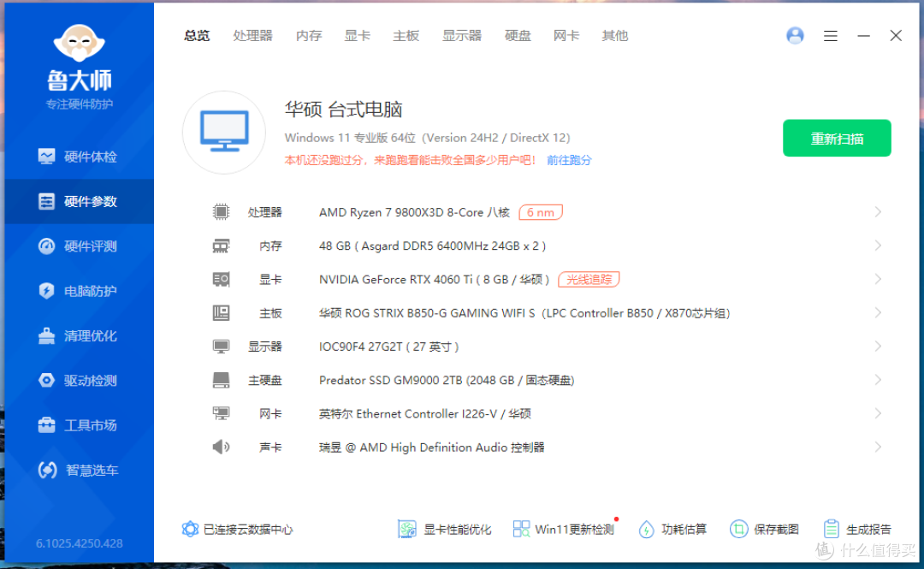Expand the 显卡 row chevron
This screenshot has height=569, width=924.
click(x=878, y=279)
